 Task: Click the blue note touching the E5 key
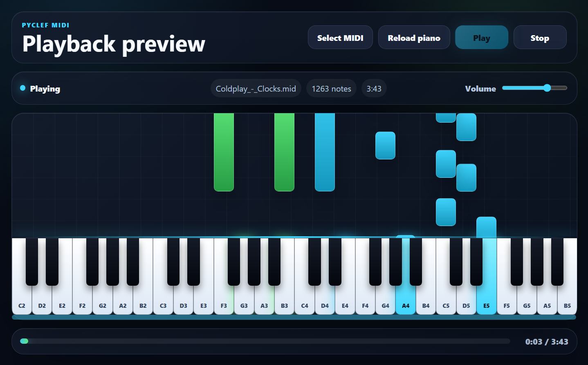coord(486,227)
